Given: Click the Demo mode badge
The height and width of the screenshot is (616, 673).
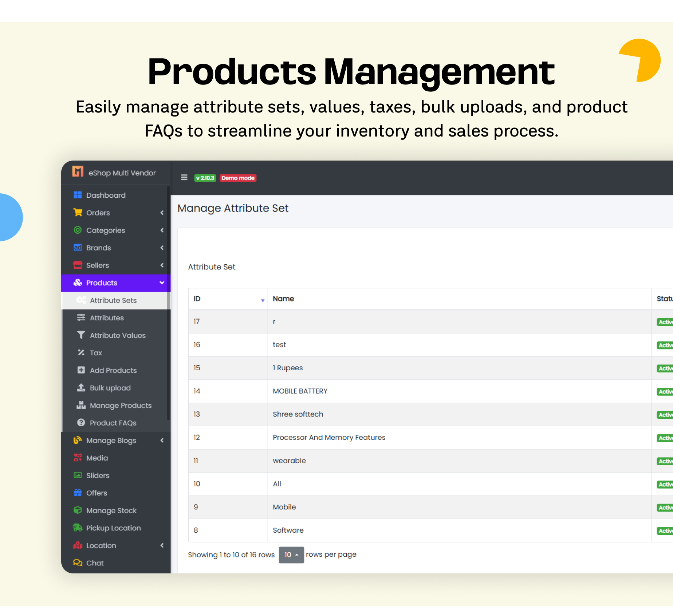Looking at the screenshot, I should (x=238, y=178).
